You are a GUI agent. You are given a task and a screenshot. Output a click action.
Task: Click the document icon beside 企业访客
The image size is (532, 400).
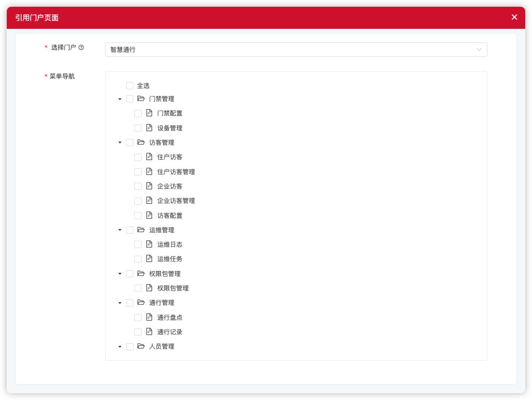pyautogui.click(x=149, y=186)
